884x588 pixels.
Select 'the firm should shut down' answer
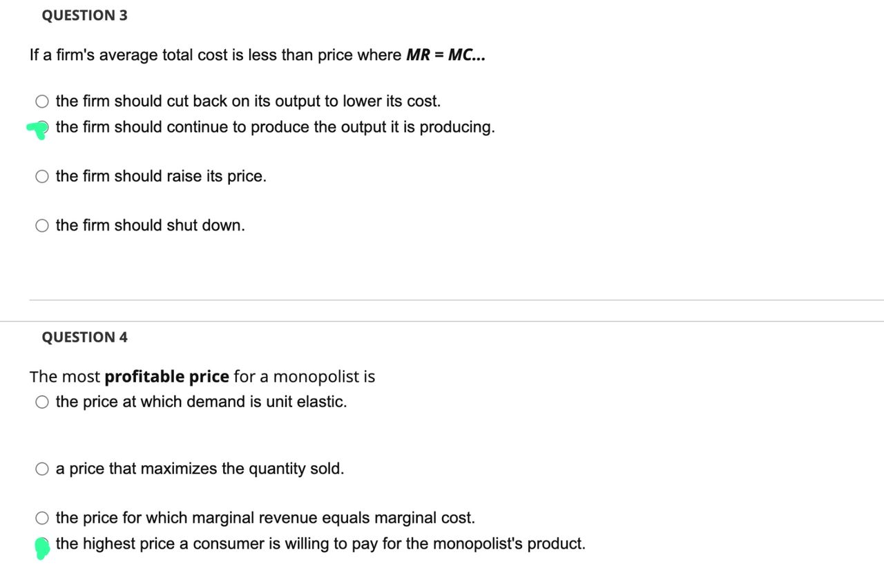pyautogui.click(x=41, y=225)
